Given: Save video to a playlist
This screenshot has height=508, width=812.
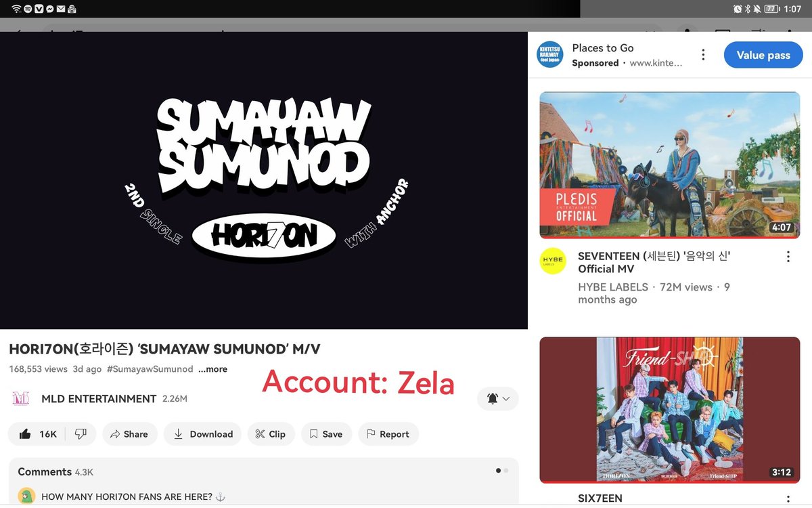Looking at the screenshot, I should [326, 434].
